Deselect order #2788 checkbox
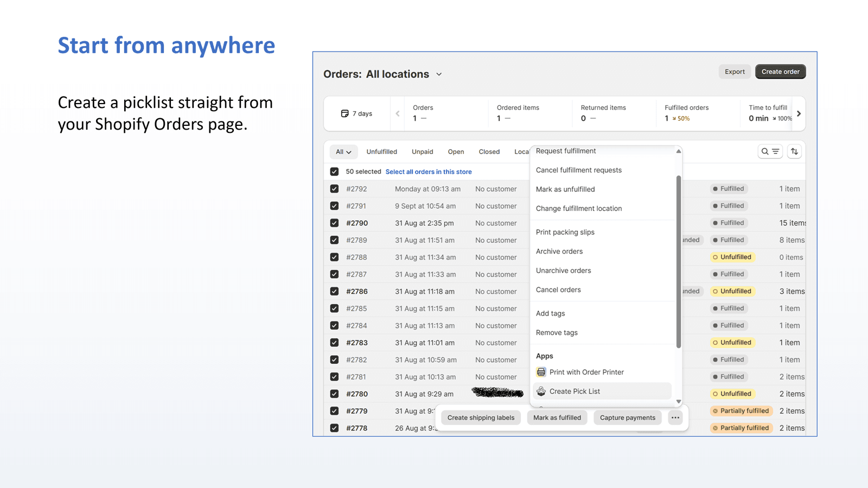Image resolution: width=868 pixels, height=488 pixels. point(334,258)
